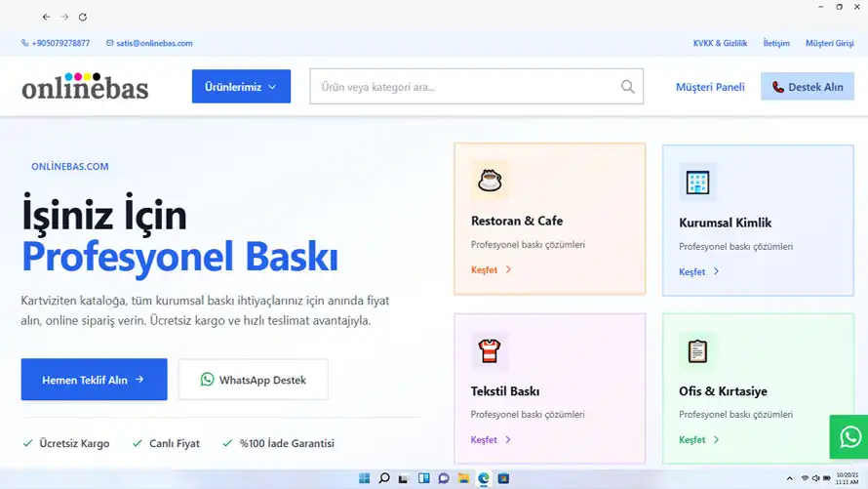Open Widgets from the taskbar
Screen dimensions: 868x489
click(x=424, y=478)
